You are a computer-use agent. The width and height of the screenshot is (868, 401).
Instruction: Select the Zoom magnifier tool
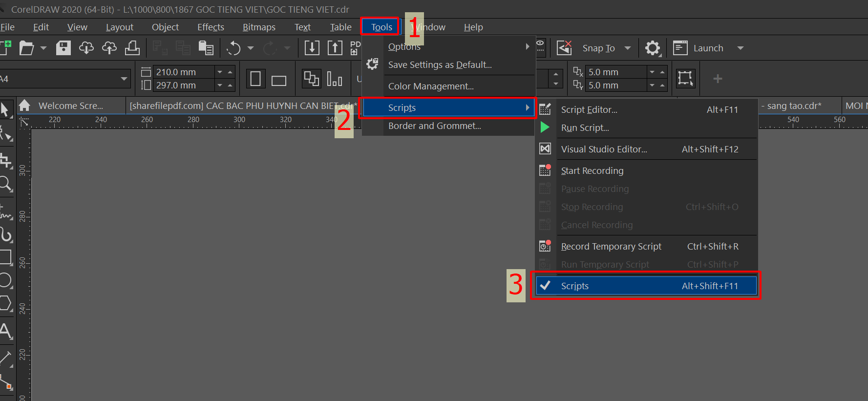point(5,184)
